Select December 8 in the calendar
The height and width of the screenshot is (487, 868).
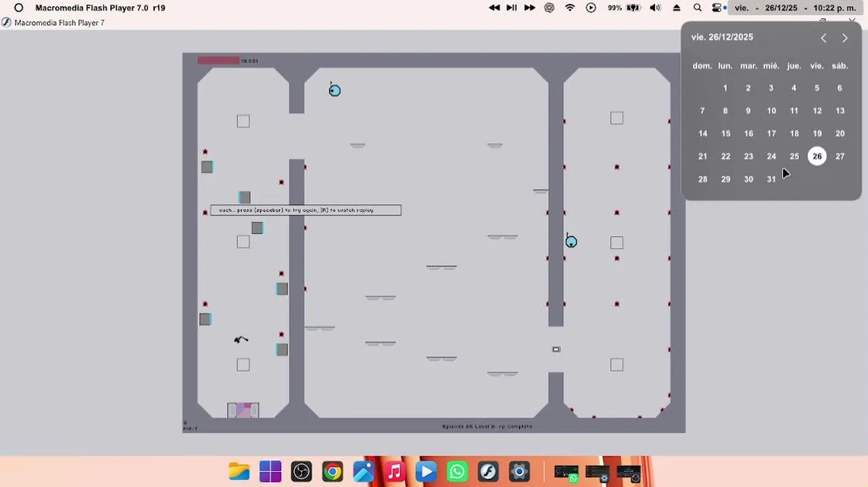725,111
